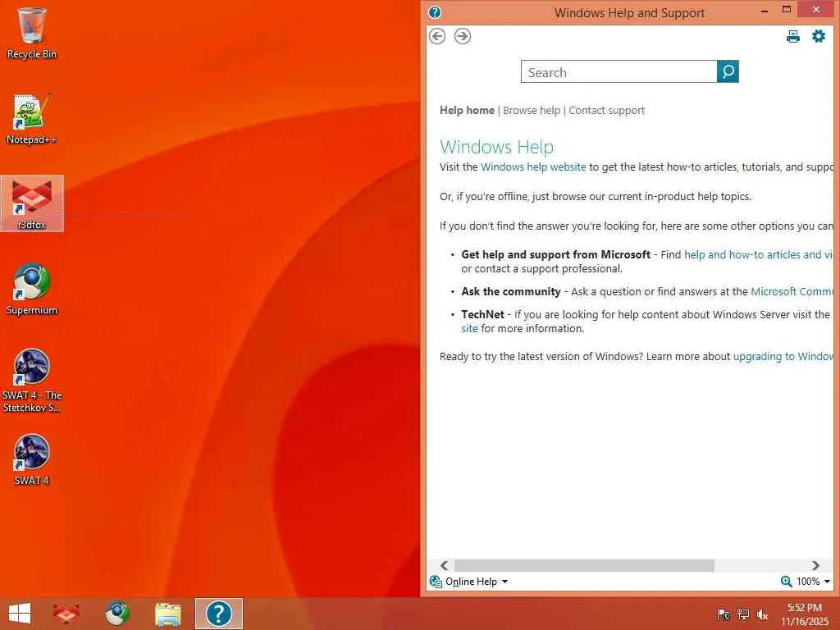Click the bold 'TechNet' text
The width and height of the screenshot is (840, 630).
point(482,314)
